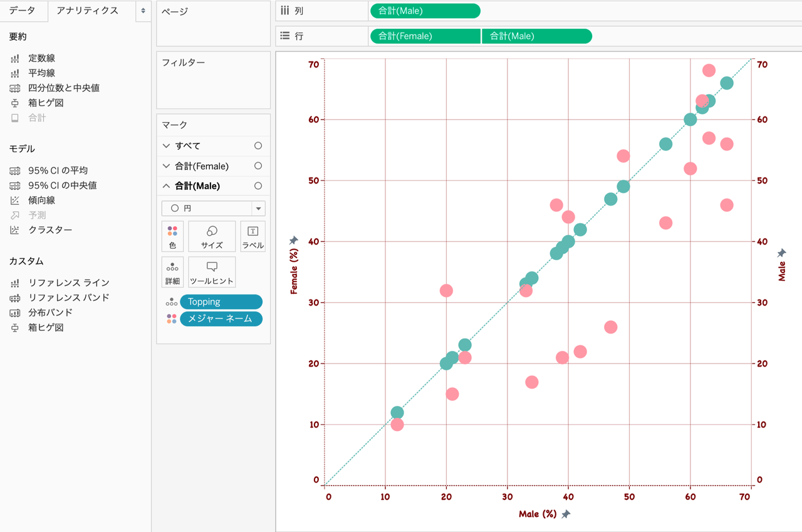This screenshot has width=802, height=532.
Task: Click the pin icon beside Male (%) axis title
Action: 566,514
